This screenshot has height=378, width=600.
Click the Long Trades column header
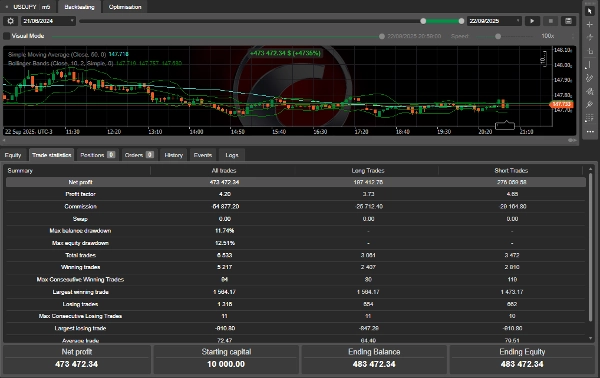pyautogui.click(x=368, y=171)
